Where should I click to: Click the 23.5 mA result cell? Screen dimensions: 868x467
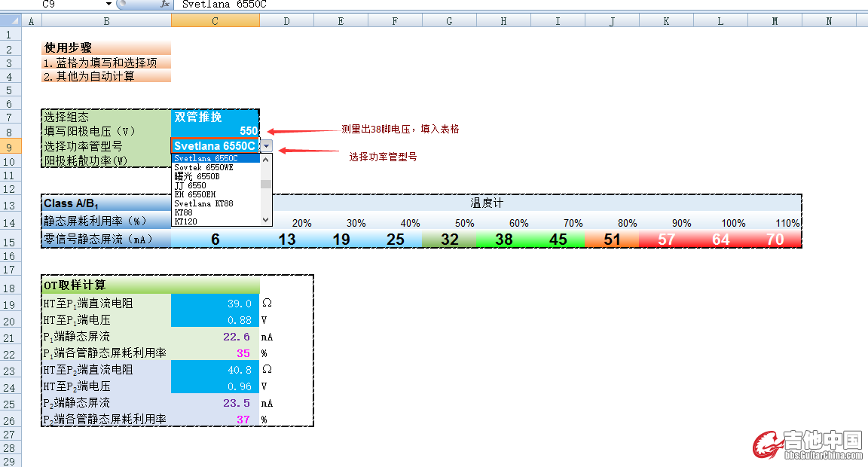(215, 403)
